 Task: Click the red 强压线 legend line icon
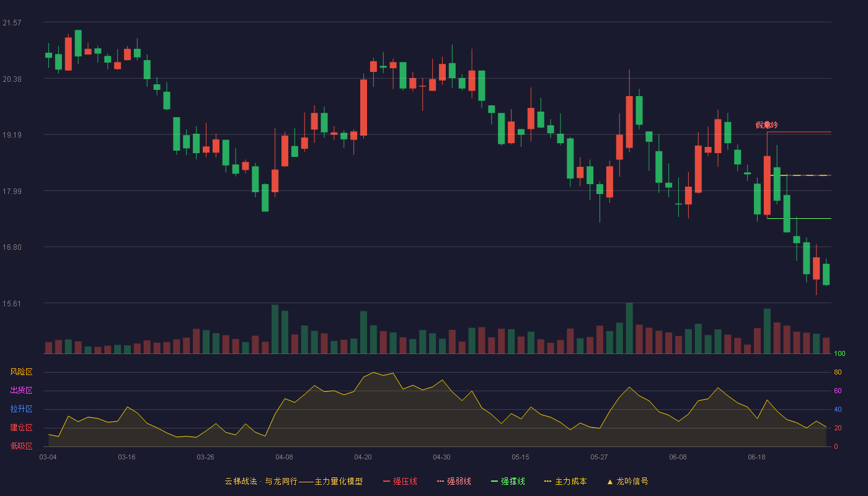point(386,481)
